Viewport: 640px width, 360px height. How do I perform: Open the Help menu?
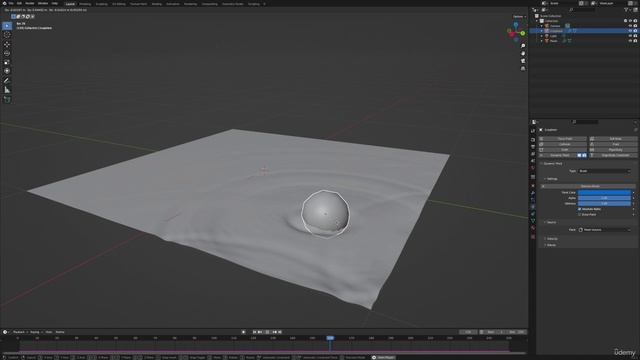pos(55,3)
